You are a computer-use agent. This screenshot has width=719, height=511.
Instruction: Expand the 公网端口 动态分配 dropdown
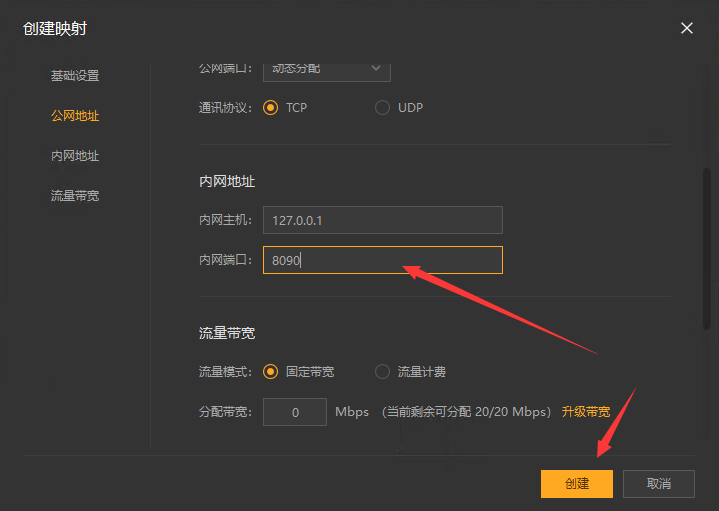coord(326,71)
